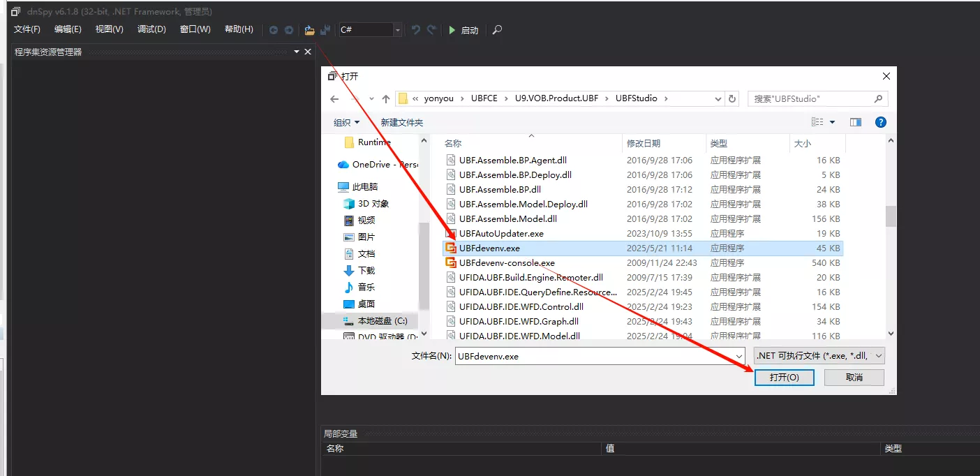Open the 文件(F) menu
The height and width of the screenshot is (476, 980).
(x=27, y=29)
